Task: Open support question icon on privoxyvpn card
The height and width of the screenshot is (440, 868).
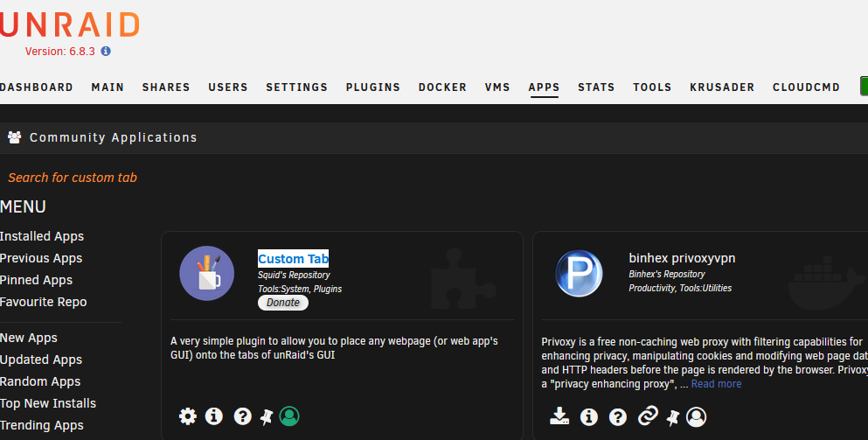Action: coord(618,416)
